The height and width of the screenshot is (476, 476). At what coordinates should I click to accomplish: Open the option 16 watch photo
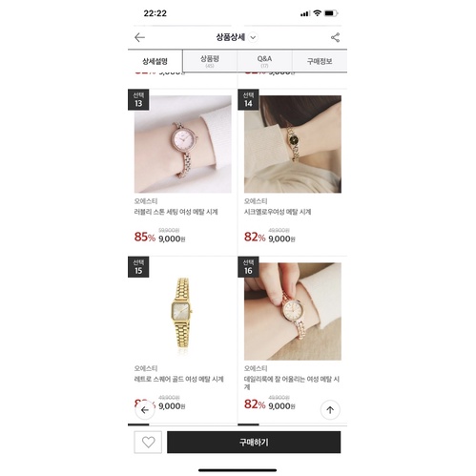[293, 311]
